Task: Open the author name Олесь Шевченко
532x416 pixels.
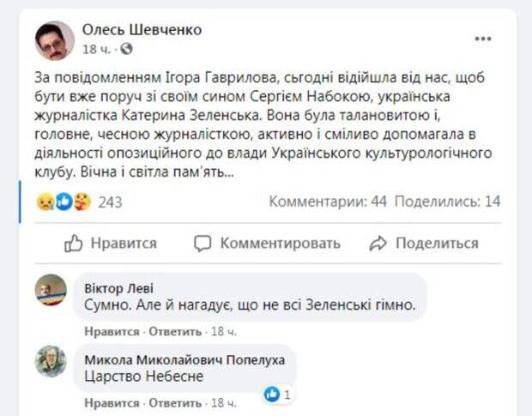Action: click(x=142, y=30)
